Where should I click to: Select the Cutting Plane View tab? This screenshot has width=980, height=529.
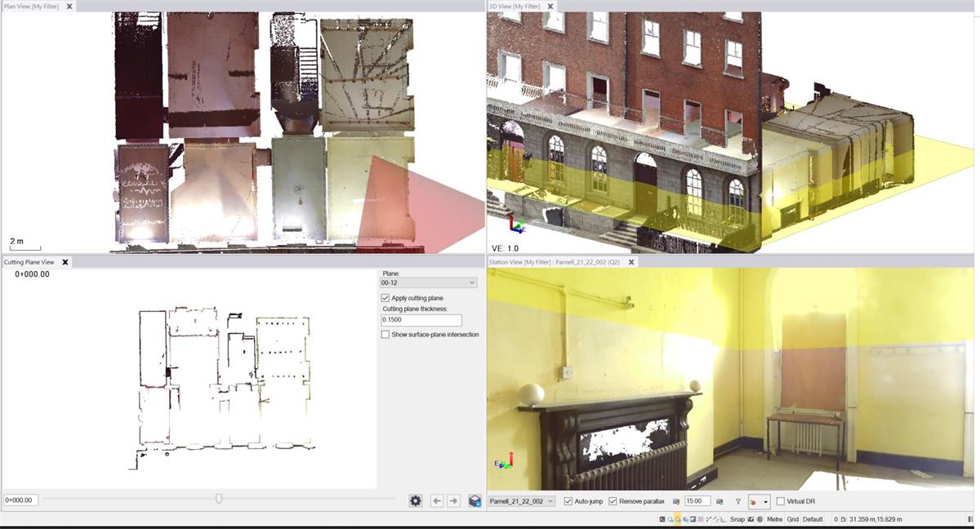pyautogui.click(x=29, y=262)
